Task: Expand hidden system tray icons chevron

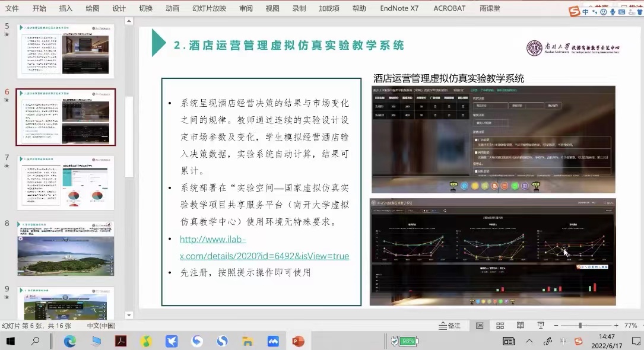Action: click(529, 341)
